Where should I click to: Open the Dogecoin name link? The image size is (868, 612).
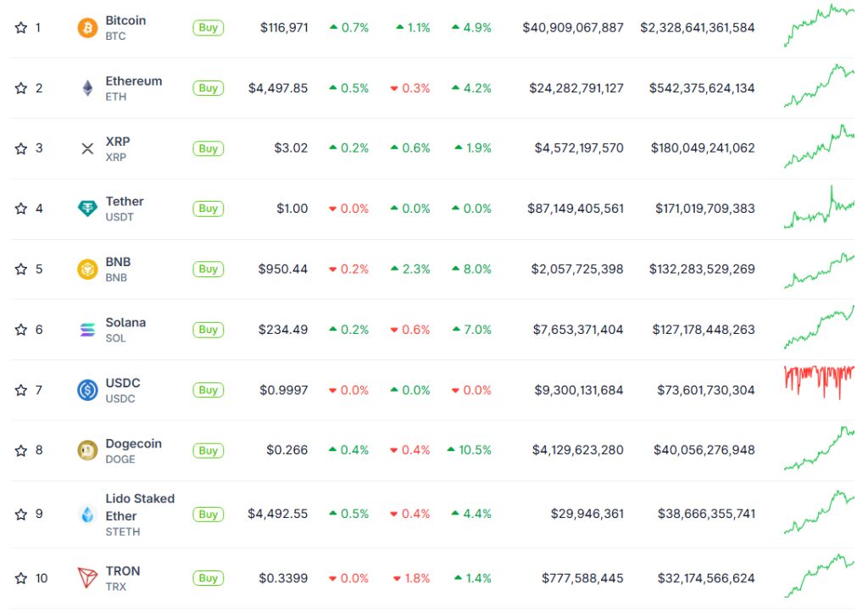point(133,444)
